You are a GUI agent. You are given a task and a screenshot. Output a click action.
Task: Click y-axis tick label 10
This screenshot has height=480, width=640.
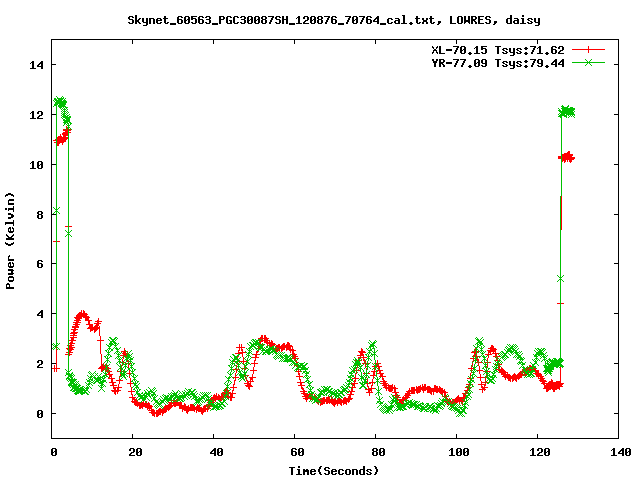tap(36, 164)
